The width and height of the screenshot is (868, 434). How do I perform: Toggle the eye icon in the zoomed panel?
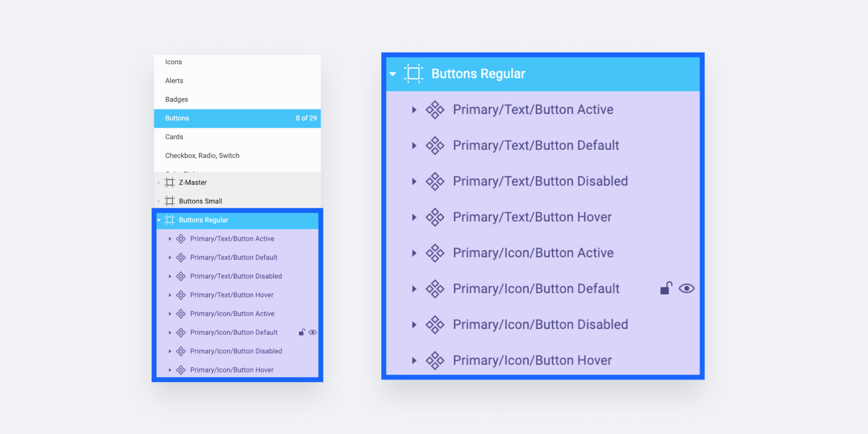(687, 288)
